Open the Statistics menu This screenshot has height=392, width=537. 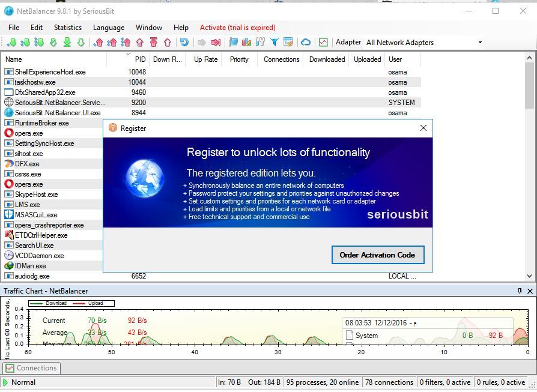click(68, 28)
